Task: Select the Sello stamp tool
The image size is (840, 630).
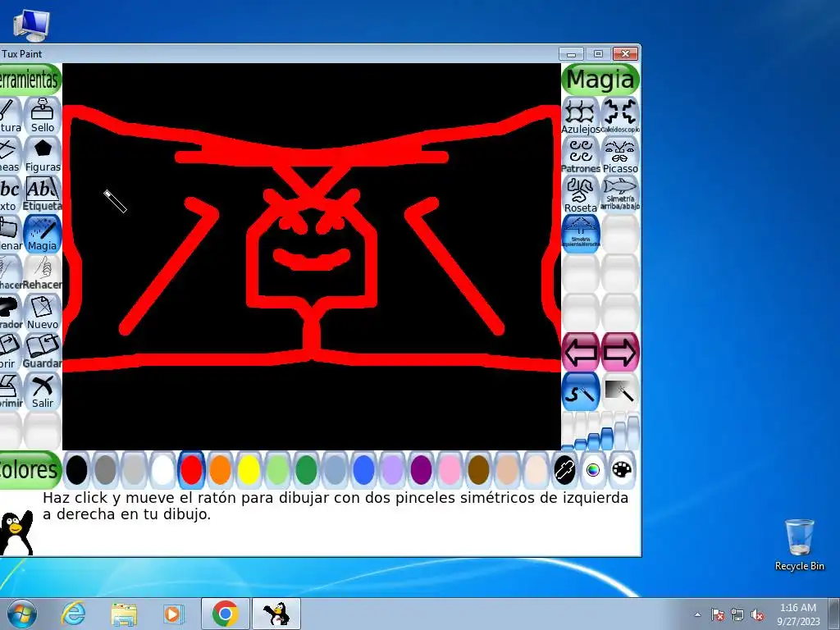Action: 43,115
